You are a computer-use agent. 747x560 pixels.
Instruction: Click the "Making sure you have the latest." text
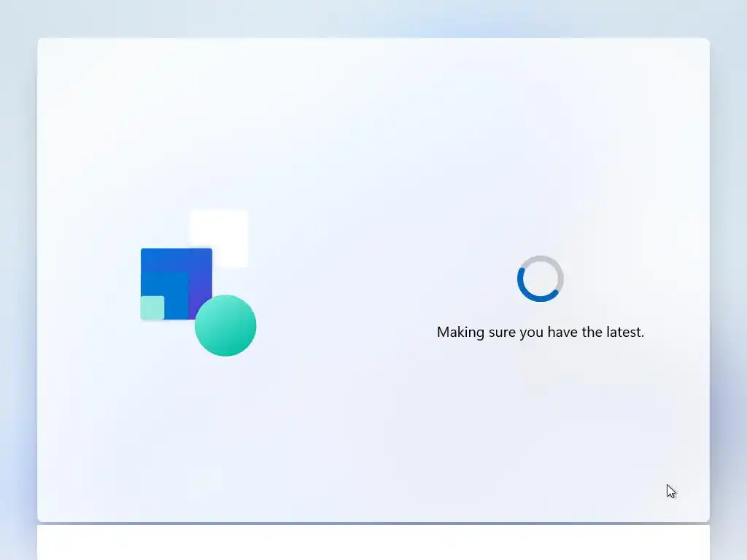tap(541, 332)
